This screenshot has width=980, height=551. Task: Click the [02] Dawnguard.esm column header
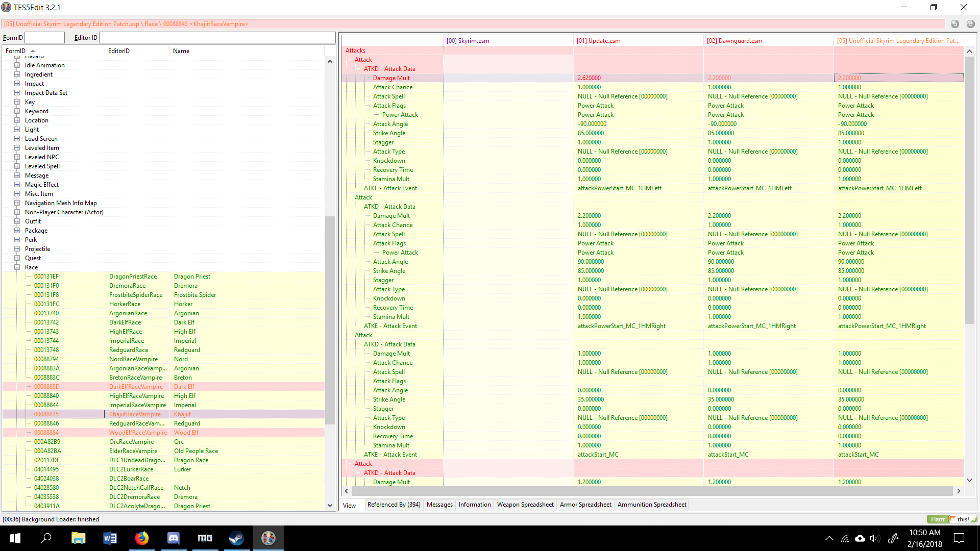[769, 41]
